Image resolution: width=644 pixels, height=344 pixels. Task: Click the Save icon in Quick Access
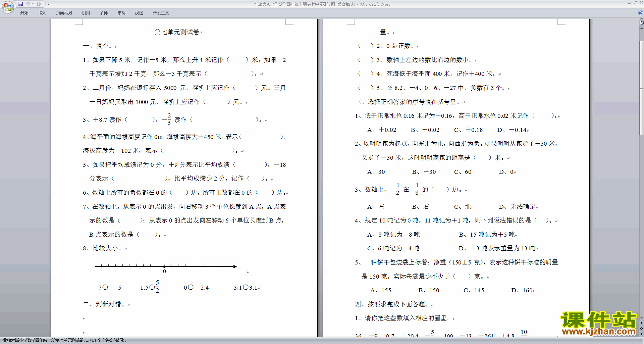tap(20, 4)
